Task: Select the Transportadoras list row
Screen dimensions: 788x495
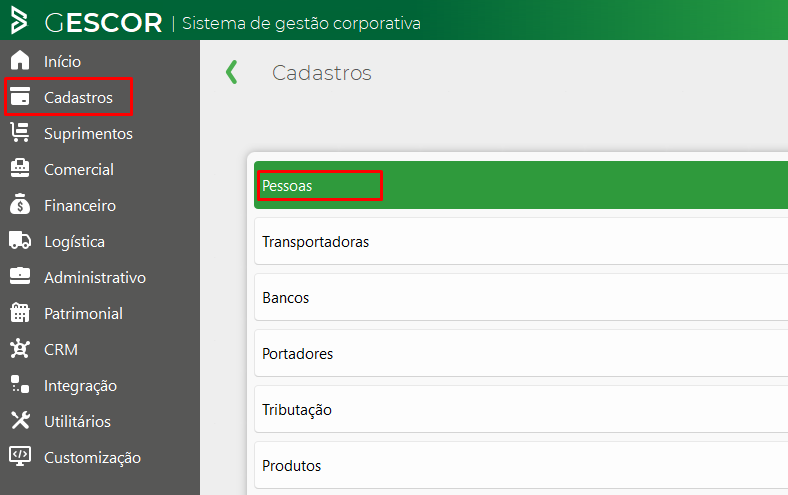Action: [521, 241]
